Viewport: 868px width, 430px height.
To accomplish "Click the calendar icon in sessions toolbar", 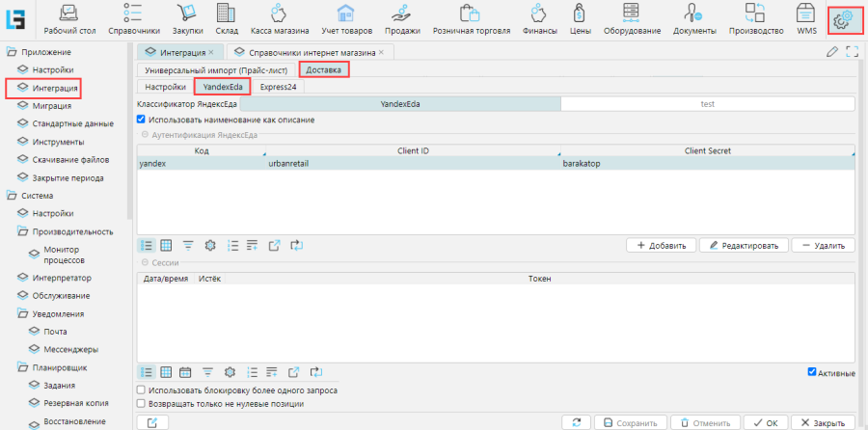I will coord(187,372).
